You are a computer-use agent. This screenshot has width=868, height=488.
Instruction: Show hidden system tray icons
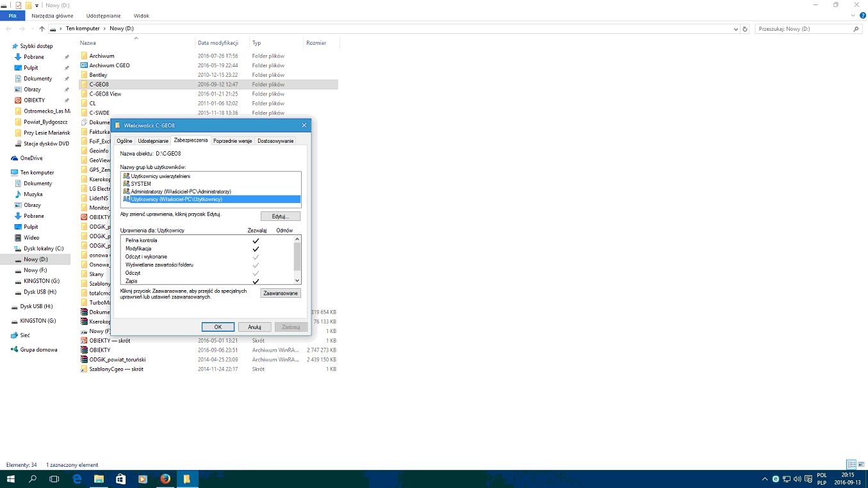[x=765, y=479]
